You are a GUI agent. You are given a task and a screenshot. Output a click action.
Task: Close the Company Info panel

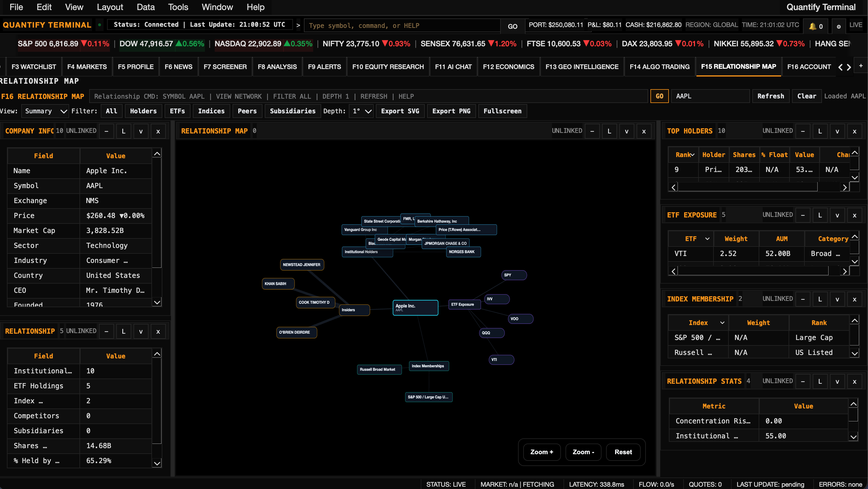pos(158,131)
